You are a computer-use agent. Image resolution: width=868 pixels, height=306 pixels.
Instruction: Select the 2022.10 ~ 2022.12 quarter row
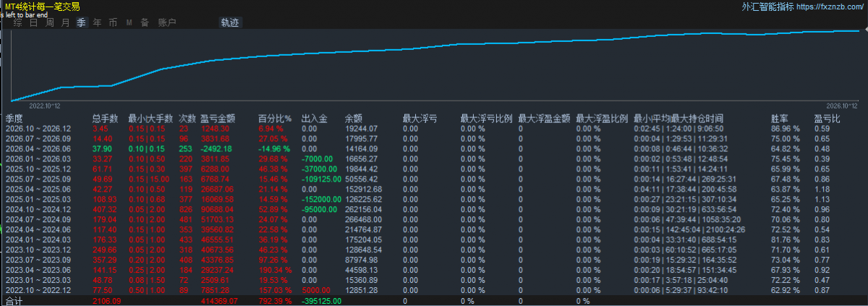point(434,290)
